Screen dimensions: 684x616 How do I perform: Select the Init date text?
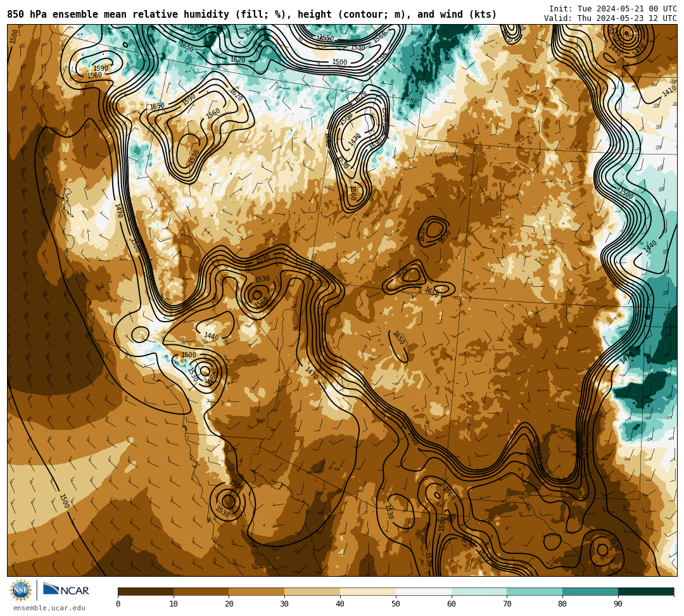[613, 9]
